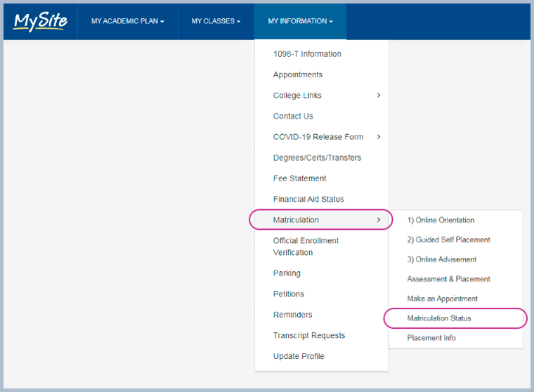534x392 pixels.
Task: Select Make an Appointment
Action: (442, 299)
